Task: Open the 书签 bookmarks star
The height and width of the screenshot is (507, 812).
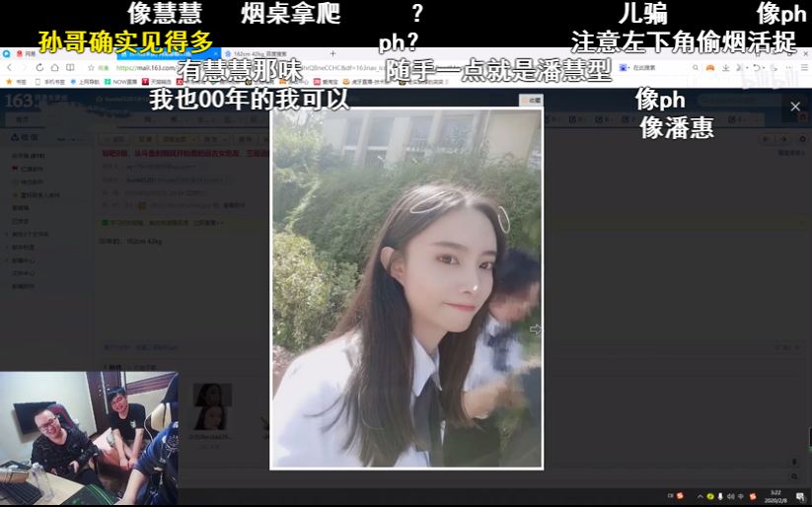Action: pos(16,82)
